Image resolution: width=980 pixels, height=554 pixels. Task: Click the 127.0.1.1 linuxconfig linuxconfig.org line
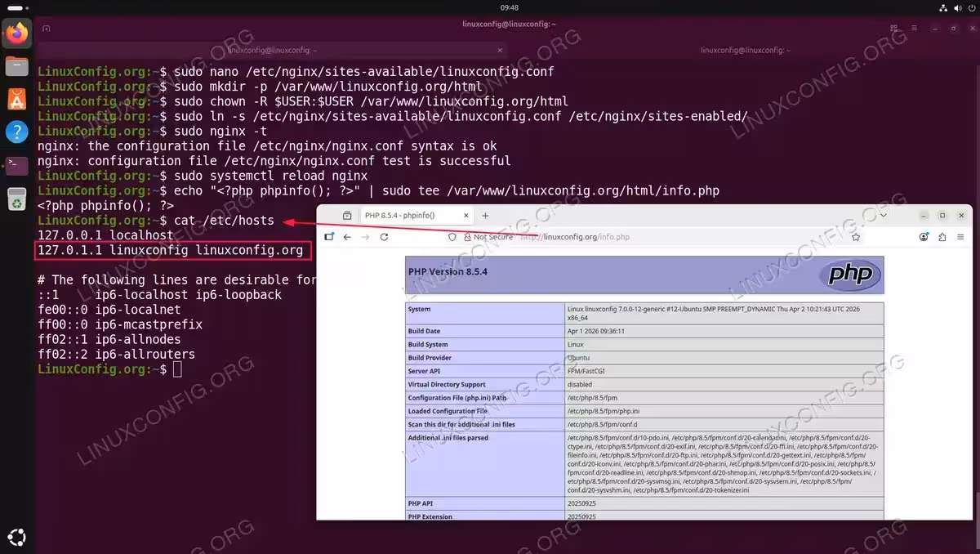pyautogui.click(x=170, y=250)
